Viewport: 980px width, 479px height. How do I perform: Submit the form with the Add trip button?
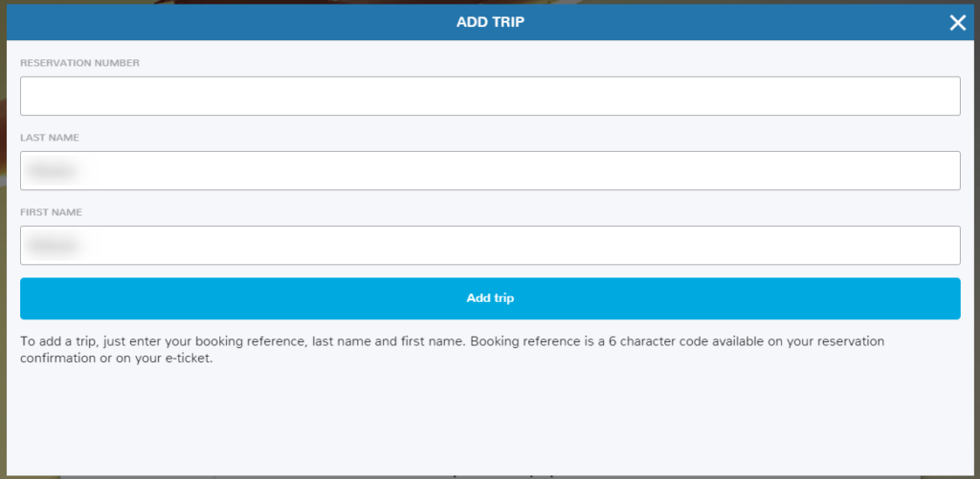click(490, 298)
